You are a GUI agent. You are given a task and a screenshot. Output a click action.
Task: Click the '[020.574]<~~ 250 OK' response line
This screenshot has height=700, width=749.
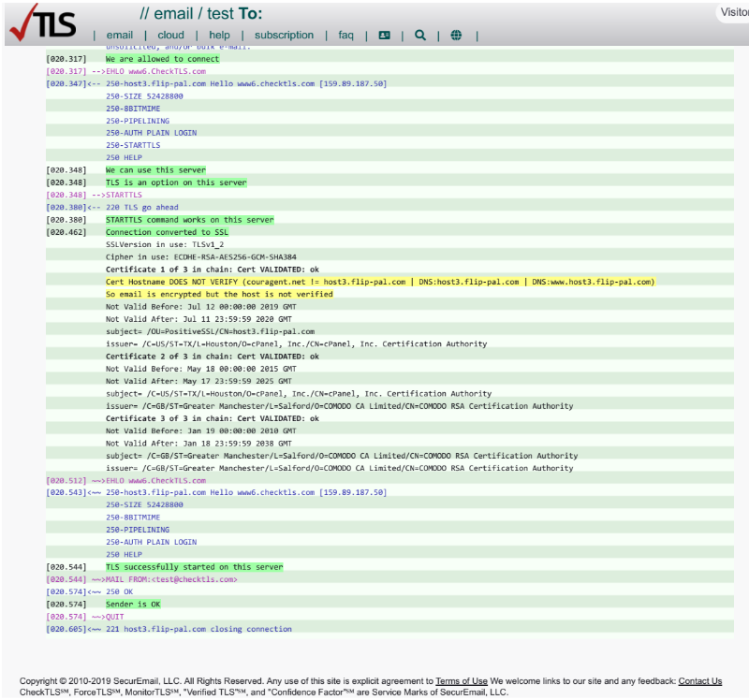point(90,591)
